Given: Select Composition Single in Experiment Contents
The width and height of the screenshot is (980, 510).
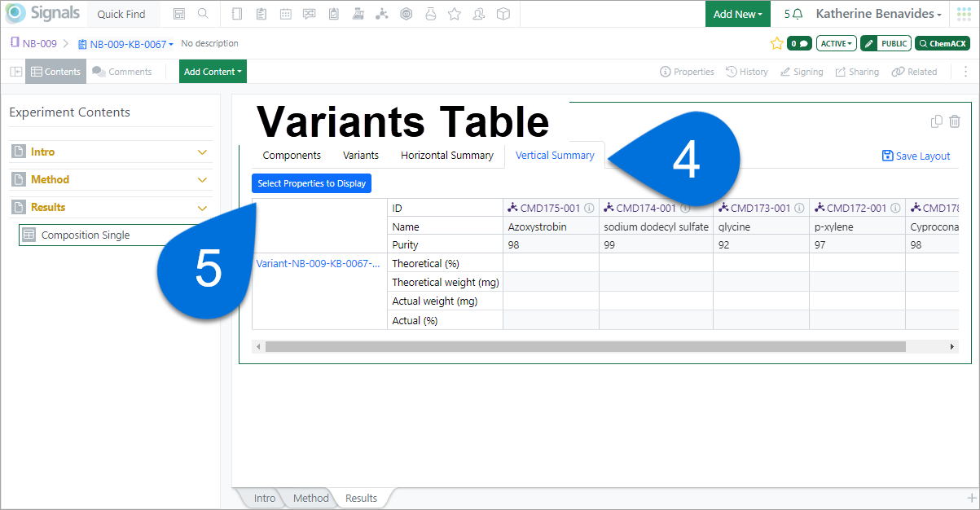Looking at the screenshot, I should coord(114,235).
